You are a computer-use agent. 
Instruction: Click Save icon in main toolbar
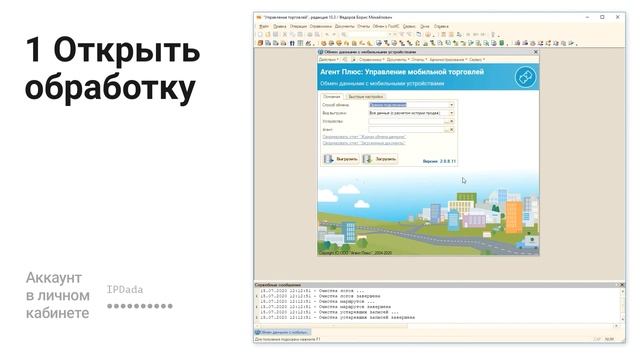(276, 35)
